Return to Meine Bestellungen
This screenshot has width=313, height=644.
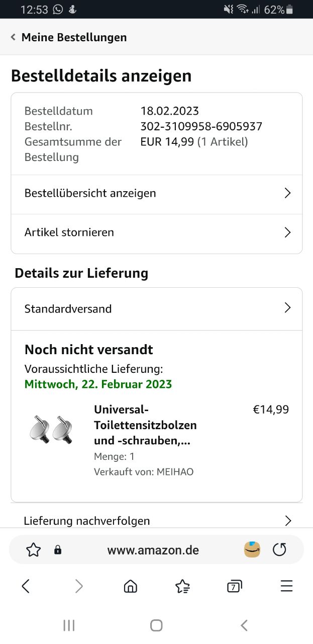[x=69, y=37]
